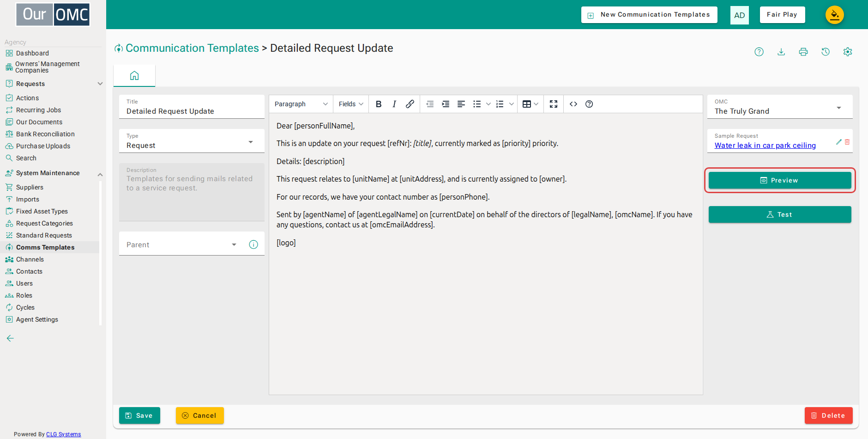Edit sample request with pencil icon

[x=839, y=142]
